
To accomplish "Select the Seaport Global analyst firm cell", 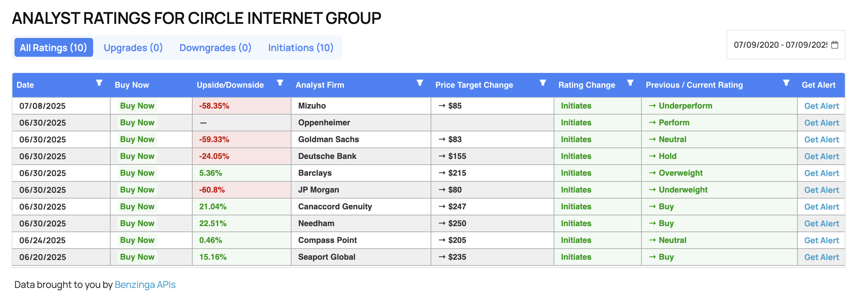I will pos(361,257).
